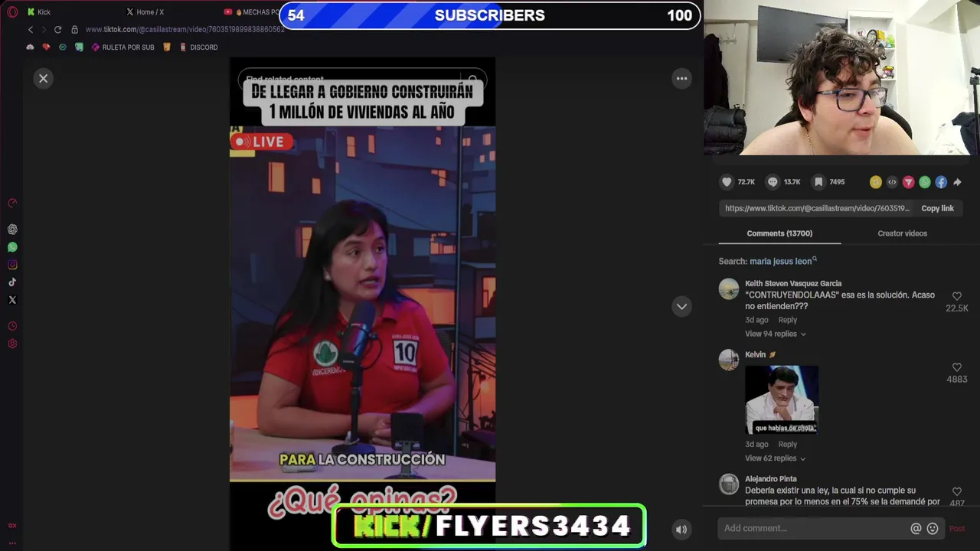The height and width of the screenshot is (551, 980).
Task: Expand View 62 replies
Action: pos(775,458)
